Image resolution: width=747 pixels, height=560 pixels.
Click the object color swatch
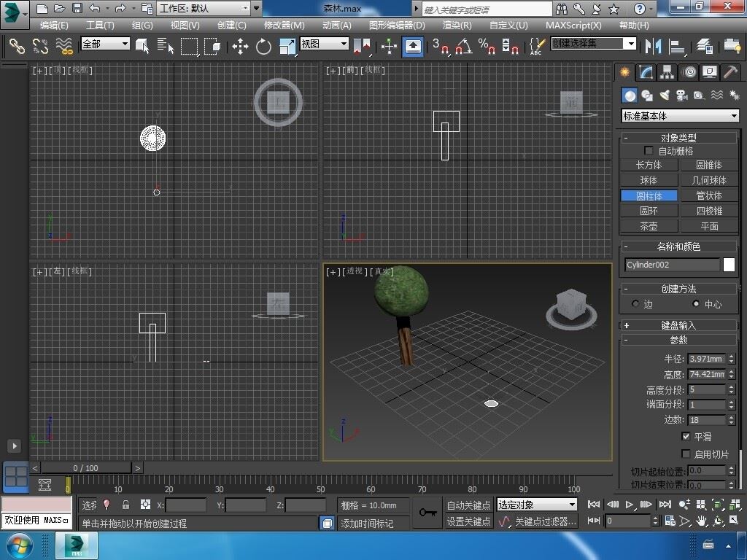[729, 265]
